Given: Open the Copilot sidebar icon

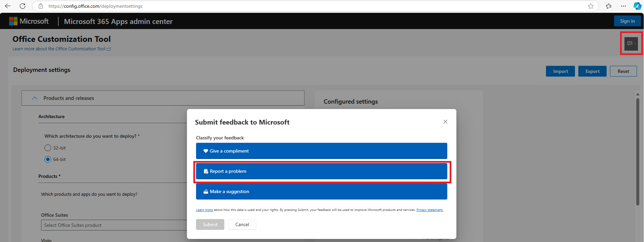Looking at the screenshot, I should [637, 6].
